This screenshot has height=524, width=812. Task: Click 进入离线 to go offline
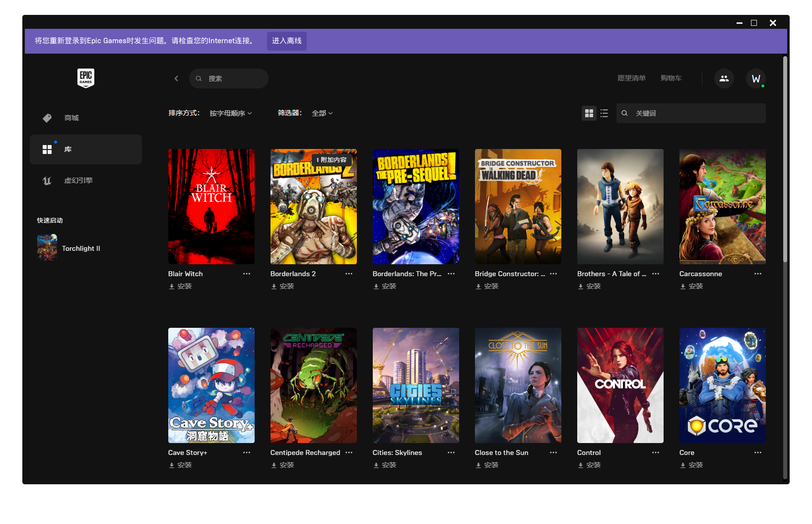(287, 41)
